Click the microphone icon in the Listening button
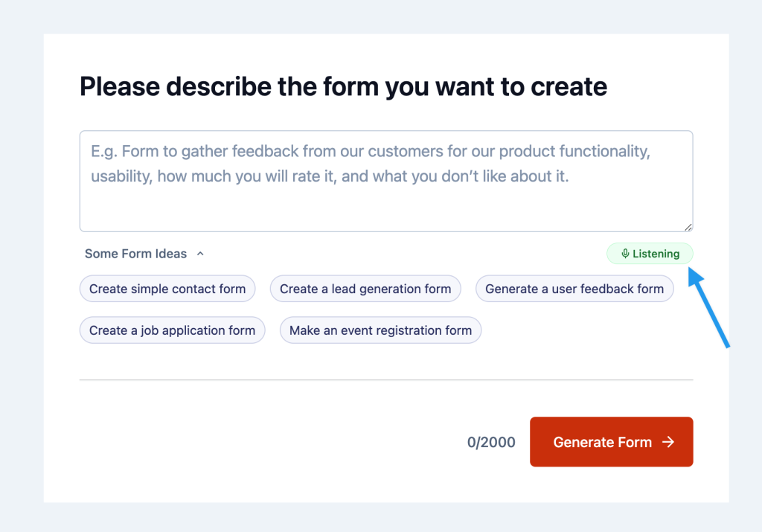Image resolution: width=762 pixels, height=532 pixels. click(x=624, y=253)
